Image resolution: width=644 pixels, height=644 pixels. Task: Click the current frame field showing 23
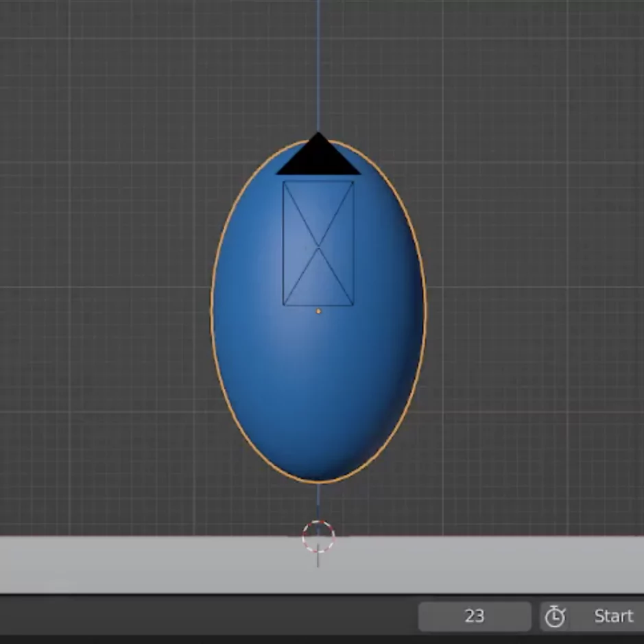475,616
